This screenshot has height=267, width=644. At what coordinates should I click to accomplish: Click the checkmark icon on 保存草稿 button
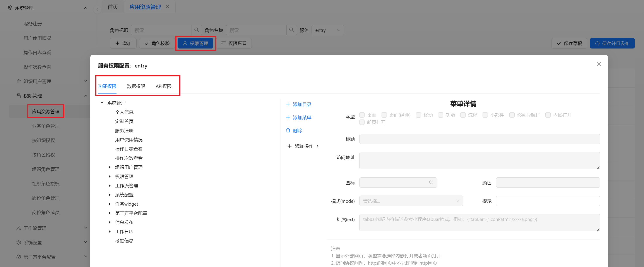coord(559,43)
